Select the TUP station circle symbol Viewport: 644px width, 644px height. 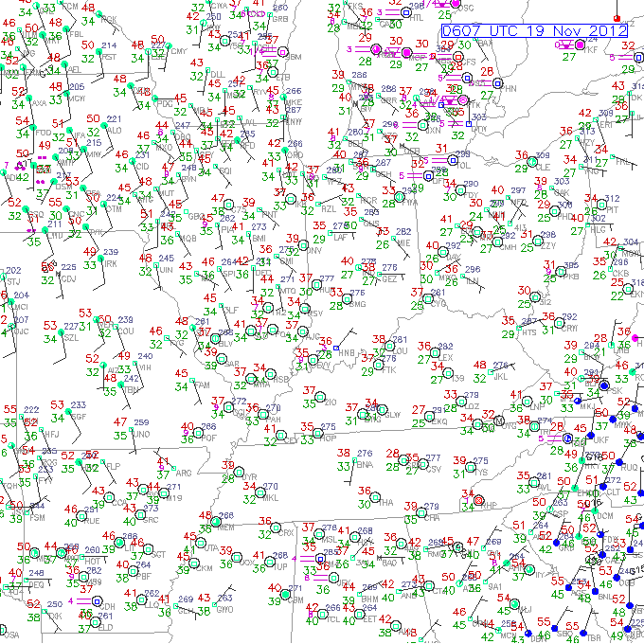tap(269, 562)
